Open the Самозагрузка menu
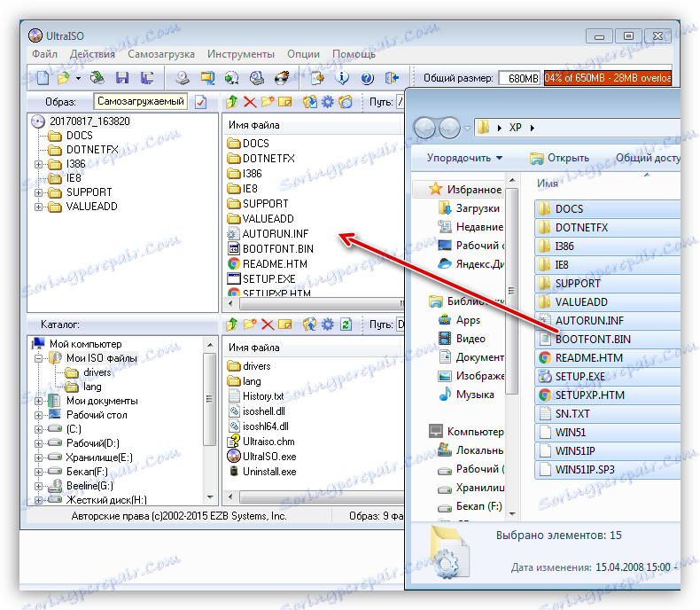700x610 pixels. click(161, 54)
